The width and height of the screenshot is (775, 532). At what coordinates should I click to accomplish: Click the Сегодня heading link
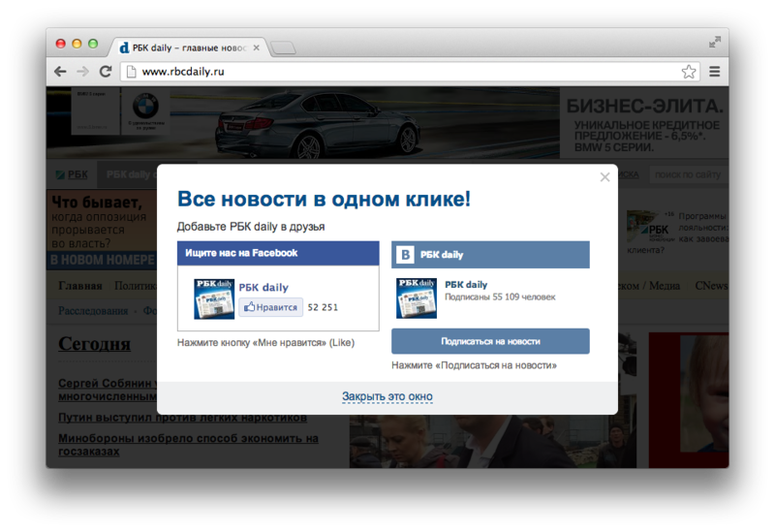tap(94, 343)
